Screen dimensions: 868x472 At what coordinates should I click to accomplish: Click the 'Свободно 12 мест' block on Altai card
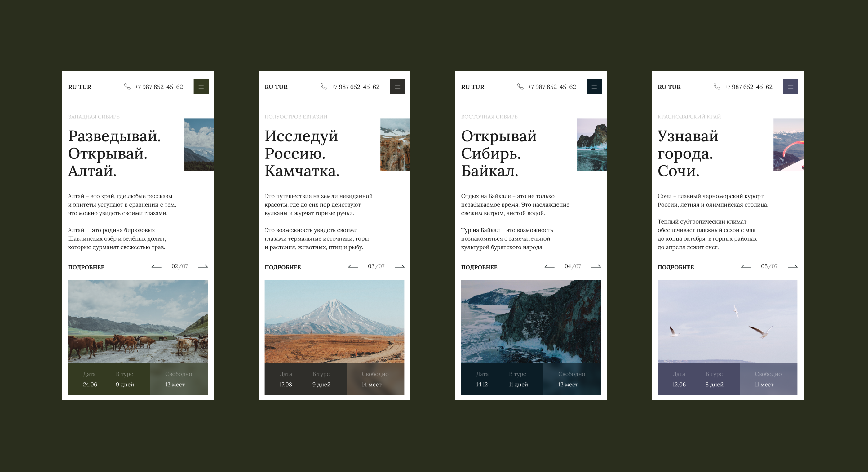(x=179, y=379)
